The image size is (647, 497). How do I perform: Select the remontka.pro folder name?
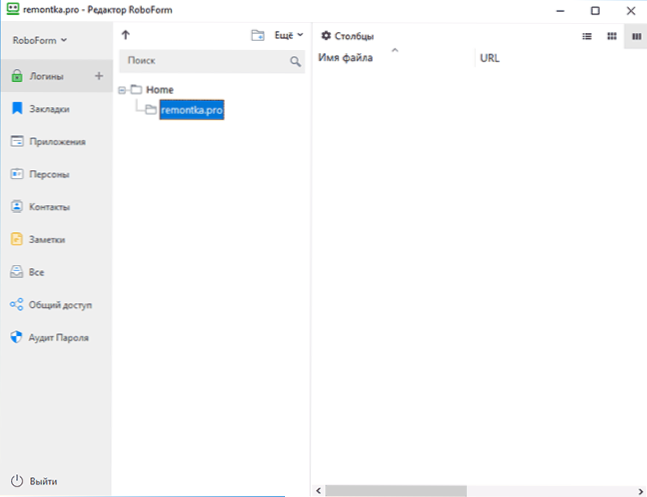point(192,110)
